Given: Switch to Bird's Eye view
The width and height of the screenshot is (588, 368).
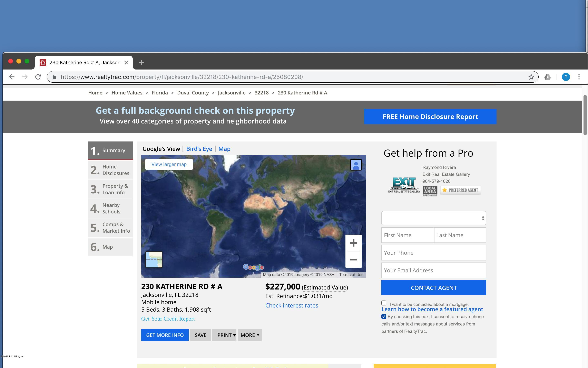Looking at the screenshot, I should pyautogui.click(x=199, y=149).
